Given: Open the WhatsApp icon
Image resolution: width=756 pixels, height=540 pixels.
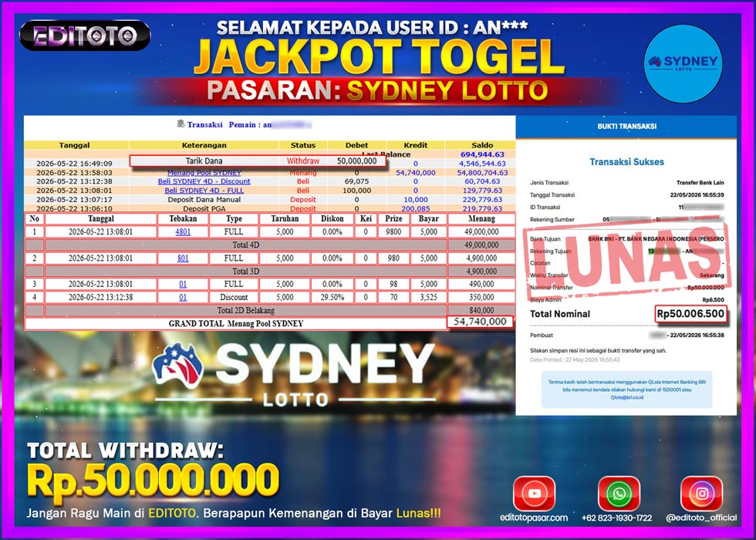Looking at the screenshot, I should 619,493.
